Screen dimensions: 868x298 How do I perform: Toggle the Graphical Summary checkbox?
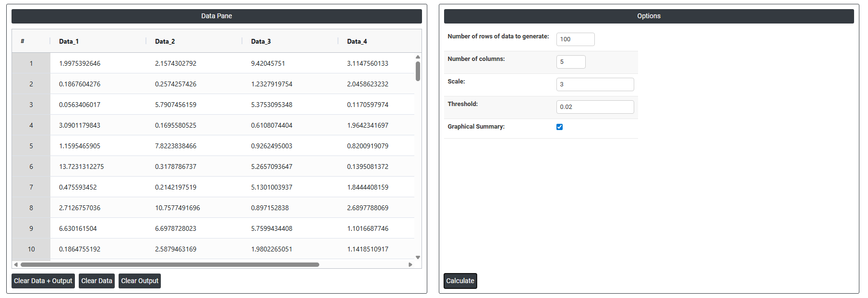pyautogui.click(x=559, y=127)
